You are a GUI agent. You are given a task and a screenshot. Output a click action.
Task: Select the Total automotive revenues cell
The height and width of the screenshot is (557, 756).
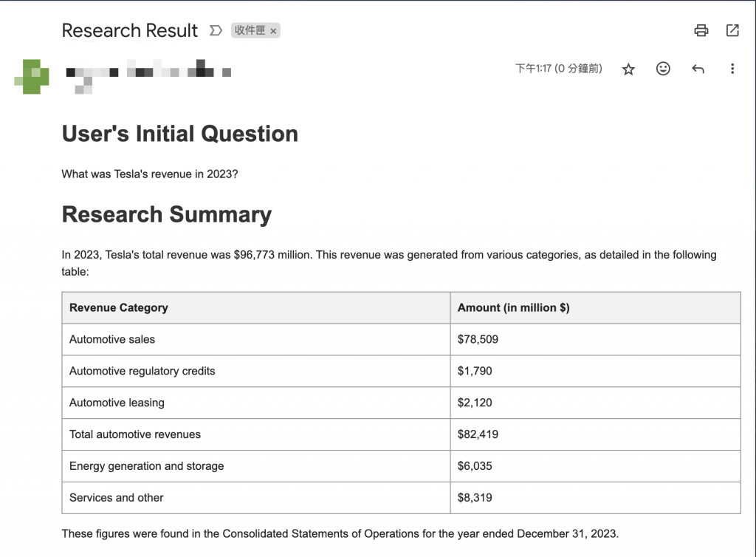(135, 434)
